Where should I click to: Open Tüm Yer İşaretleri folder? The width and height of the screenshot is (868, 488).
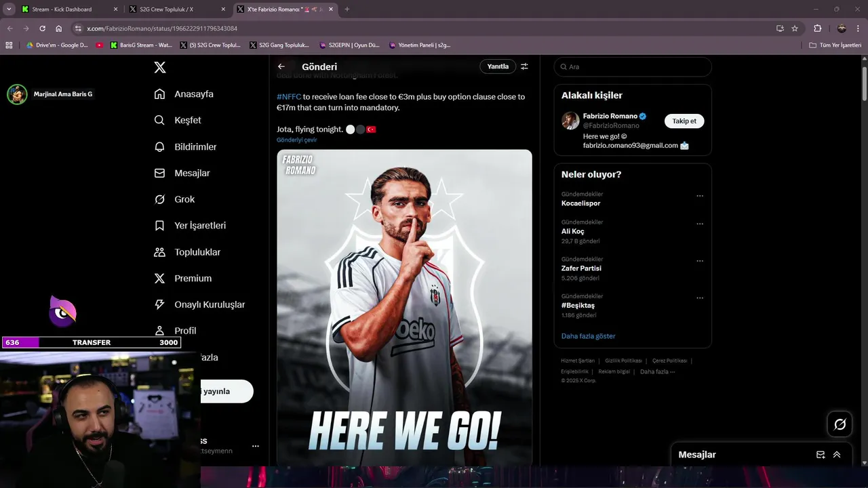pyautogui.click(x=835, y=45)
